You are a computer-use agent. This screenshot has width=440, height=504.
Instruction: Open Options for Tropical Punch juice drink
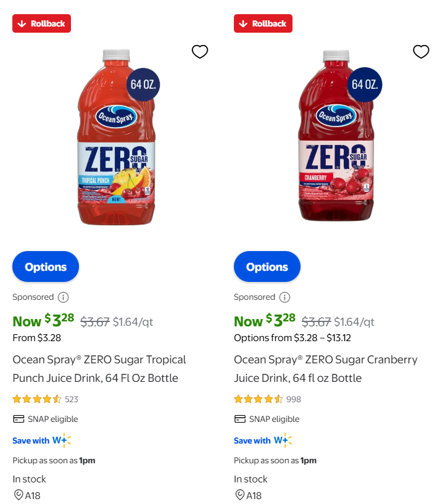(46, 267)
